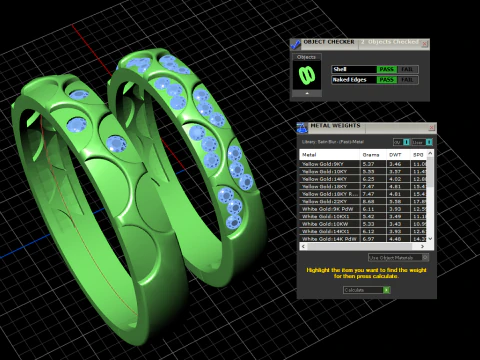Select the White Gold:10KW row
The height and width of the screenshot is (360, 480).
pos(363,224)
